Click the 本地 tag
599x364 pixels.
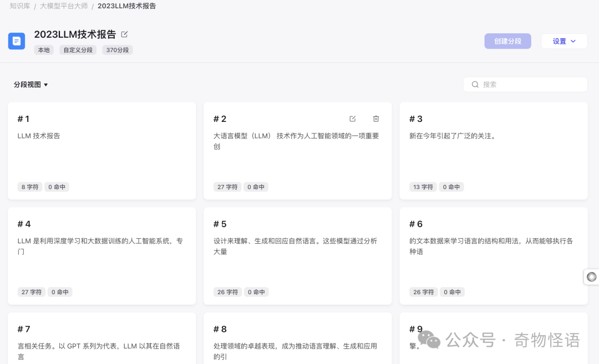43,50
